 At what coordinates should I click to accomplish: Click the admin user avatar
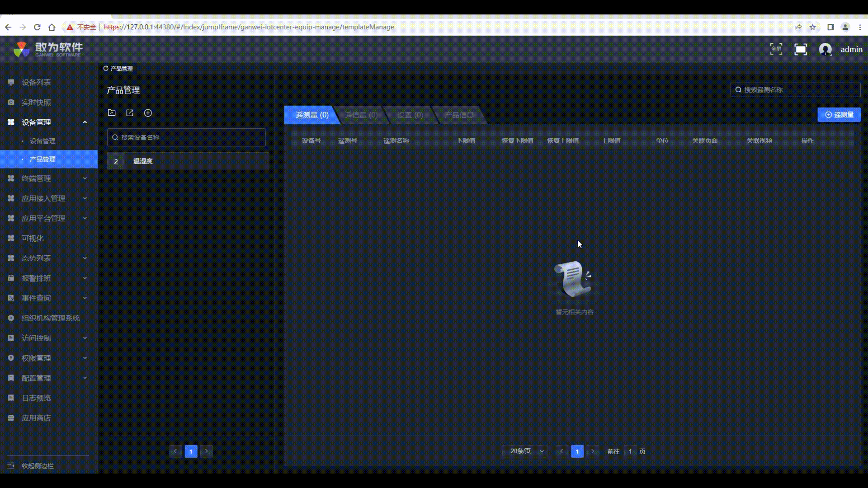pos(825,49)
